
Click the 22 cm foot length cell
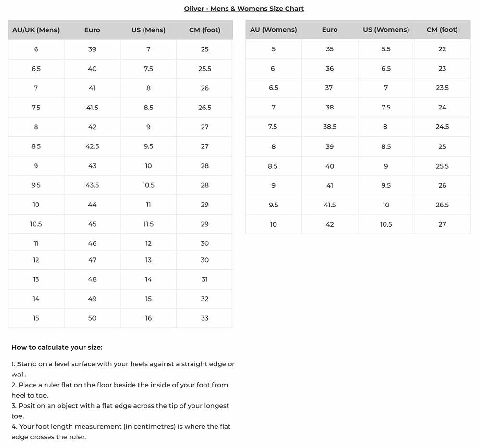point(442,49)
